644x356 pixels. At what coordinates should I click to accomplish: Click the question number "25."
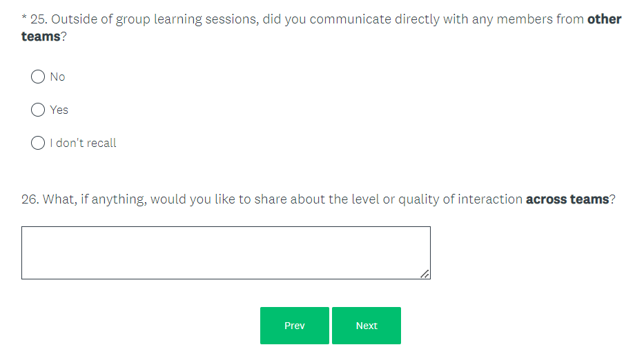tap(39, 19)
